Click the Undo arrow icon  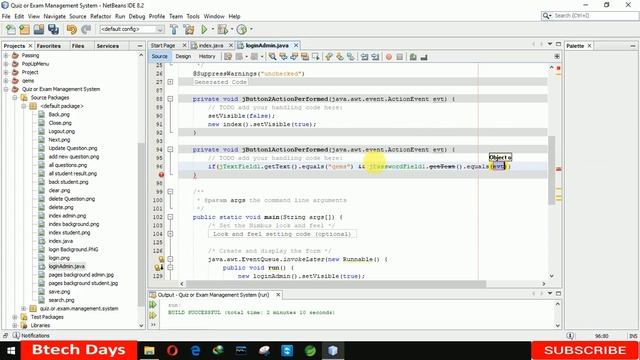coord(72,29)
